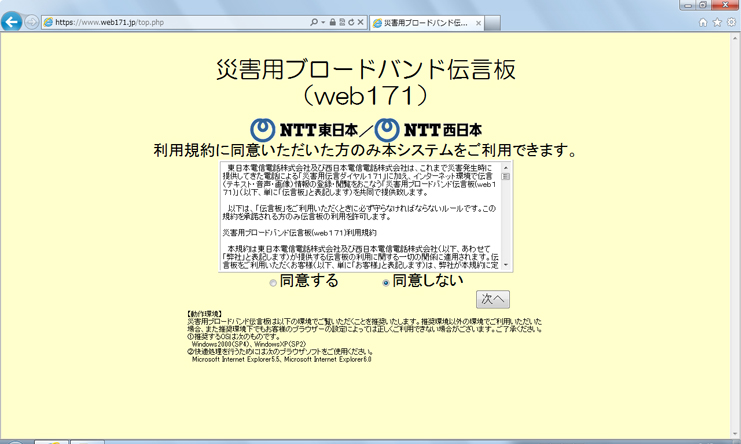The height and width of the screenshot is (444, 741).
Task: Click the 次へ button
Action: (493, 299)
